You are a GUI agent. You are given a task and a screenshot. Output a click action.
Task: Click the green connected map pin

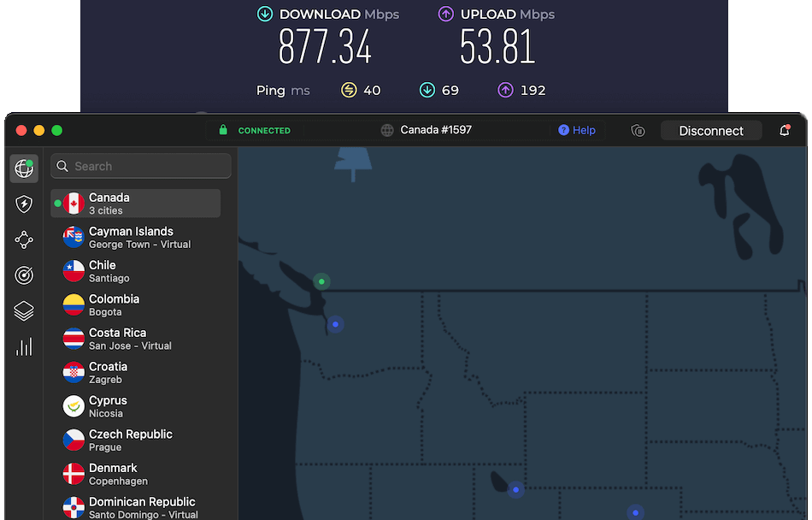point(321,281)
